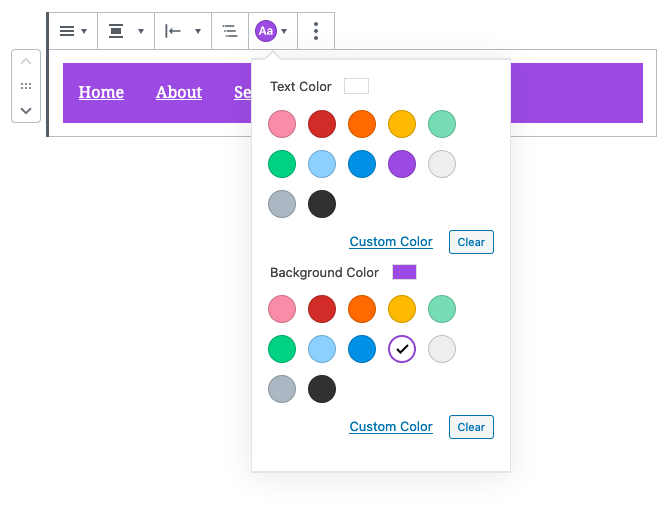Screen dimensions: 670x507
Task: Expand the arrow beside the justification icon
Action: (198, 31)
